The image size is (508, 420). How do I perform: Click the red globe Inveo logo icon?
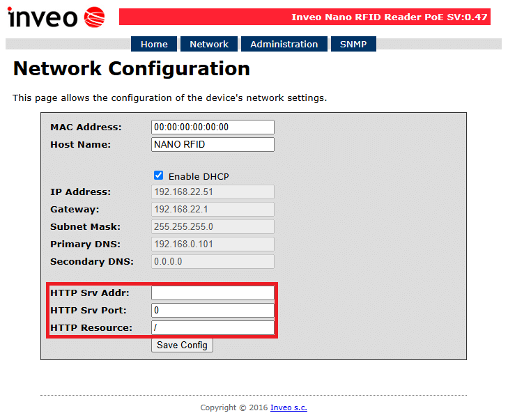point(94,17)
